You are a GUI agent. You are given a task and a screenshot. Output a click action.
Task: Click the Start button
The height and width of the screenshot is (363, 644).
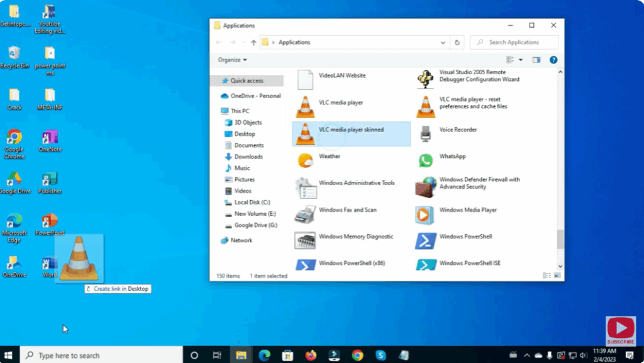coord(9,355)
